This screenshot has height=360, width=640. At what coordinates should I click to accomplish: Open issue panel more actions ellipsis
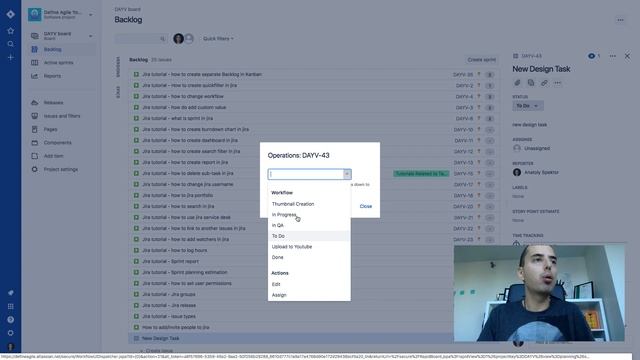(x=613, y=56)
